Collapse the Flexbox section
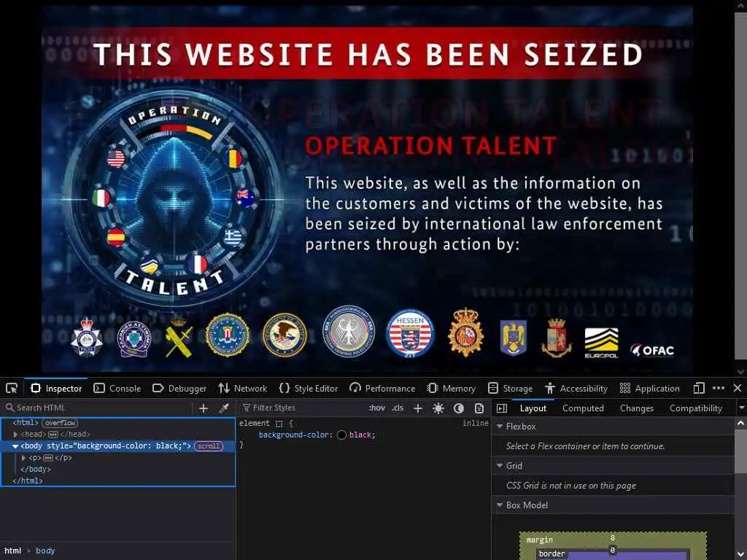Image resolution: width=747 pixels, height=560 pixels. [500, 427]
